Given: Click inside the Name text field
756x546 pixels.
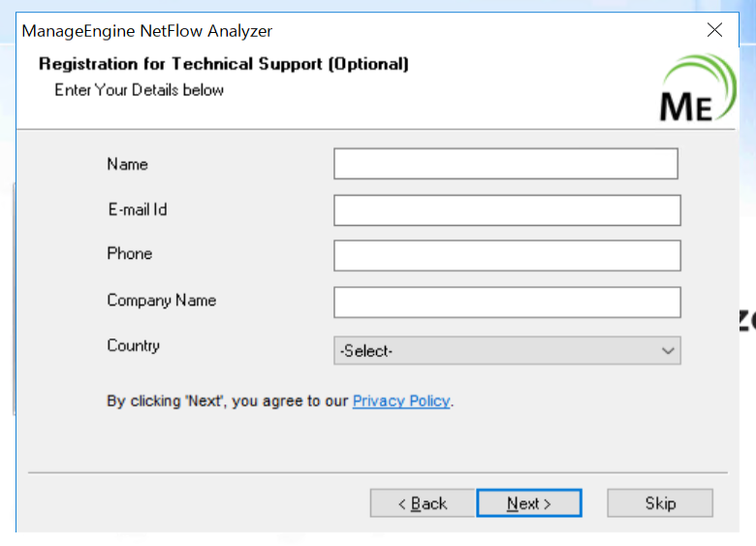Looking at the screenshot, I should click(x=505, y=164).
